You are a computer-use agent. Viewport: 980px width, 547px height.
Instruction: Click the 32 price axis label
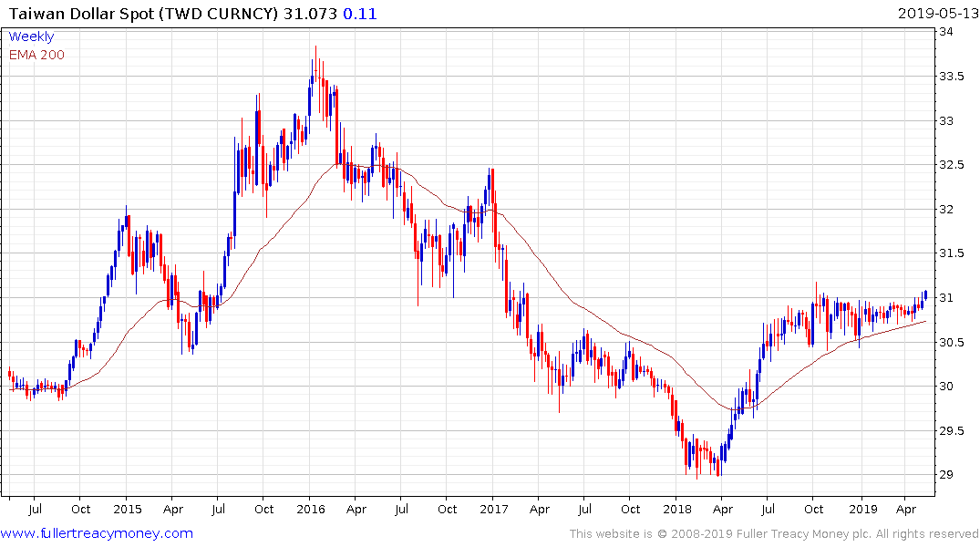click(945, 210)
